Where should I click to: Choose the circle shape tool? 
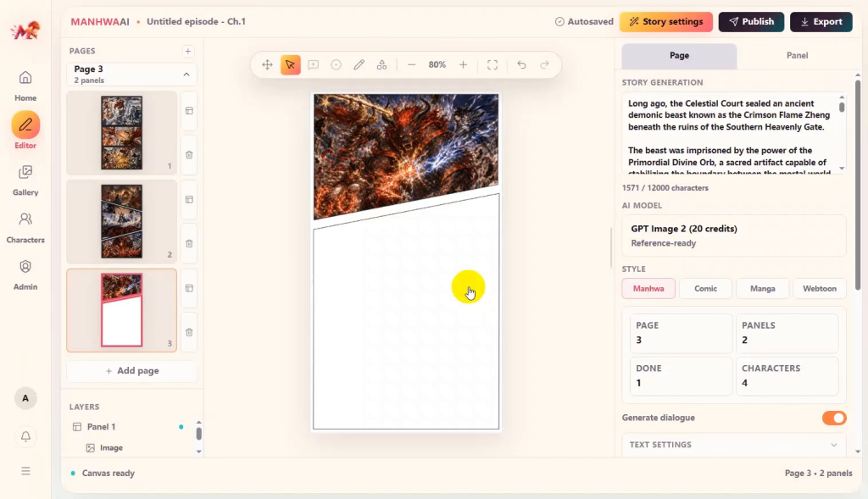[x=336, y=64]
